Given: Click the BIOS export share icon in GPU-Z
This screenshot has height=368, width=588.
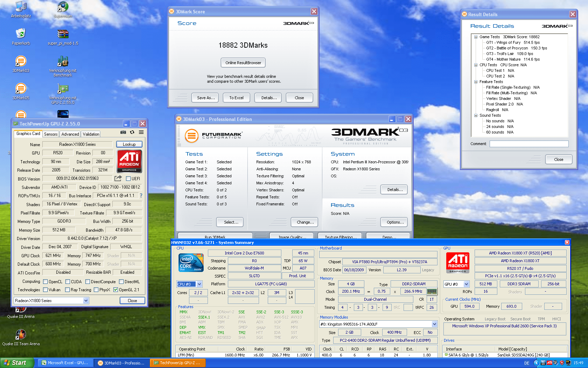Looking at the screenshot, I should click(x=118, y=178).
